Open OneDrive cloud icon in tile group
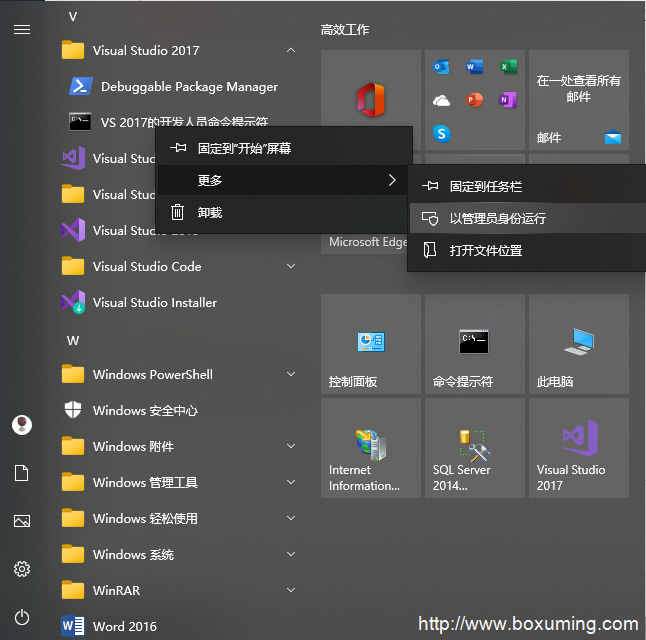The width and height of the screenshot is (646, 640). [x=441, y=100]
